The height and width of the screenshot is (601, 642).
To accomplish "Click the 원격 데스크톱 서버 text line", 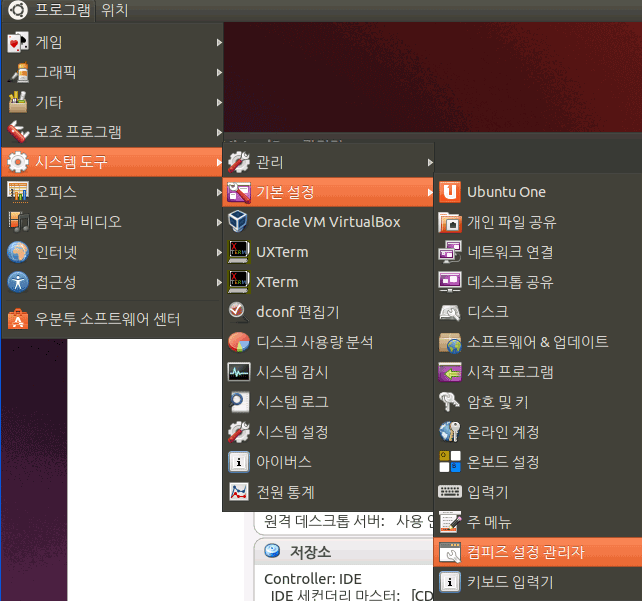I will (348, 521).
